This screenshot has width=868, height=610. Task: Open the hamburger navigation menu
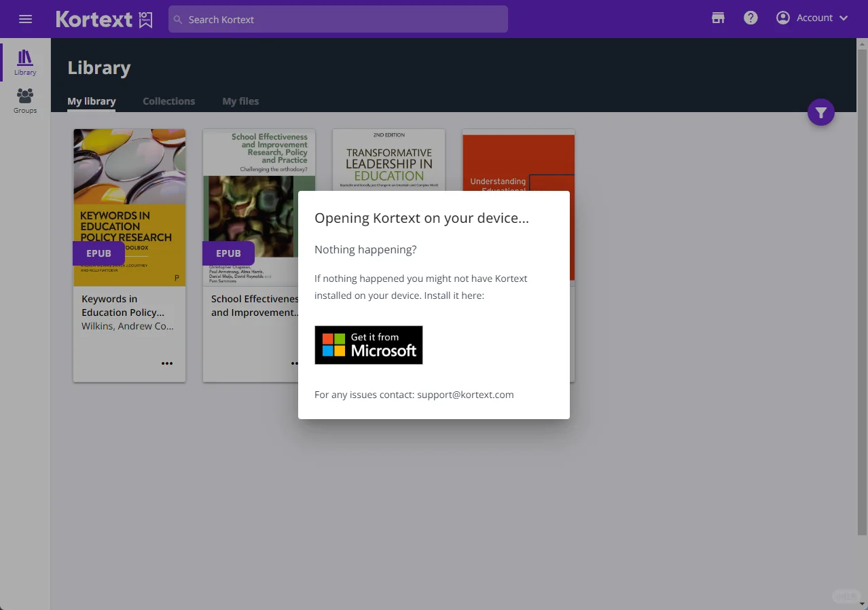(x=26, y=19)
